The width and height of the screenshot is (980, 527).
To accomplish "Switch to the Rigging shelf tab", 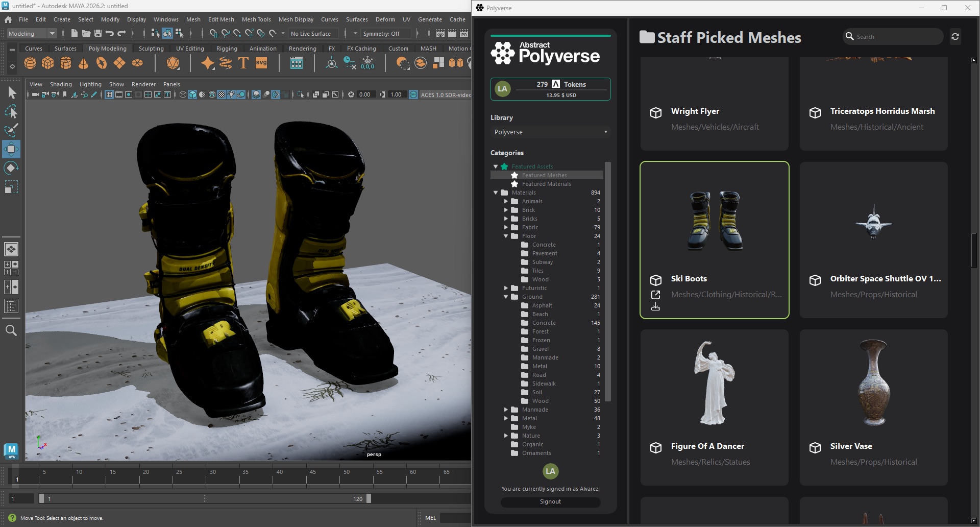I will pos(227,49).
